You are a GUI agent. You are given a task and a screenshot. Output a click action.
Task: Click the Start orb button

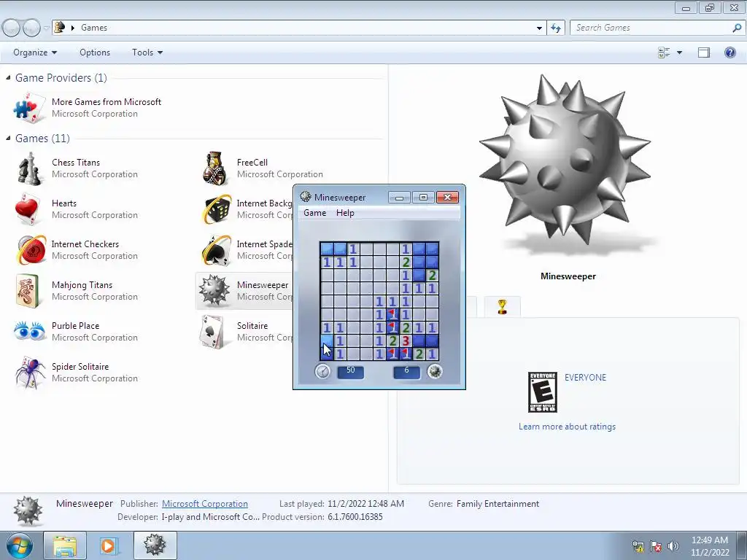tap(19, 545)
